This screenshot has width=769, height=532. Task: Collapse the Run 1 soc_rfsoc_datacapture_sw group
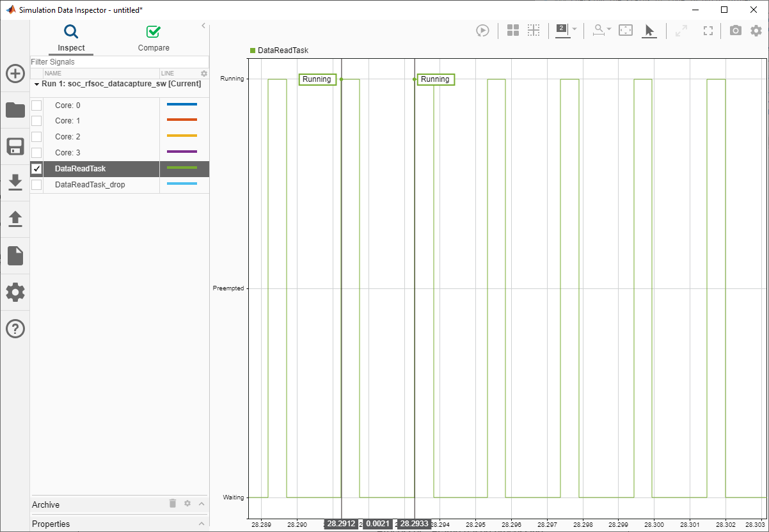tap(37, 84)
